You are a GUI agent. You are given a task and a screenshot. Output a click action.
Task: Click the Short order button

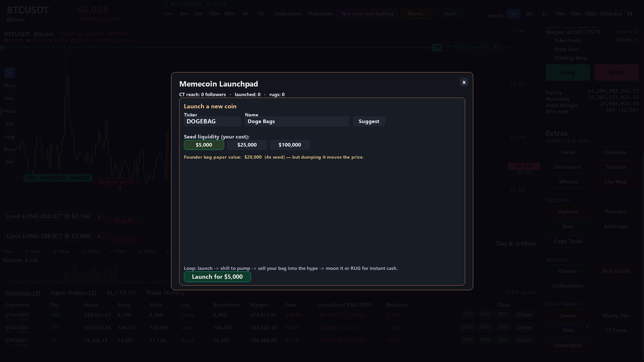pyautogui.click(x=616, y=72)
